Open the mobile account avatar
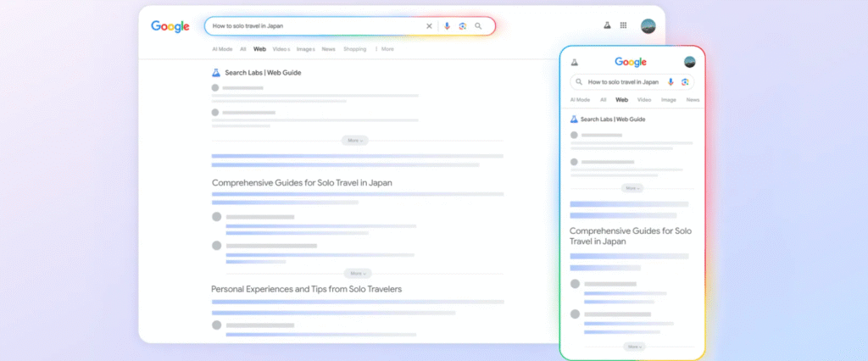Screen dimensions: 868x361 point(690,62)
